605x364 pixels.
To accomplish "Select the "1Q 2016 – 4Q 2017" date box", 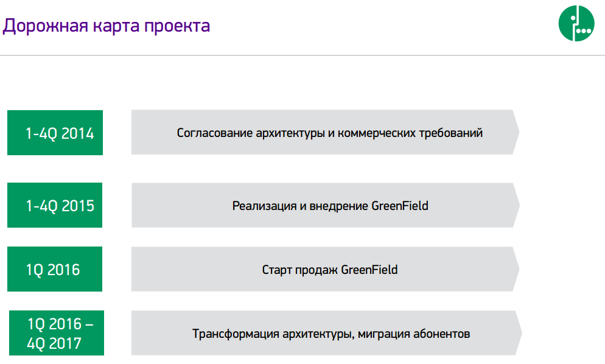I will tap(57, 333).
